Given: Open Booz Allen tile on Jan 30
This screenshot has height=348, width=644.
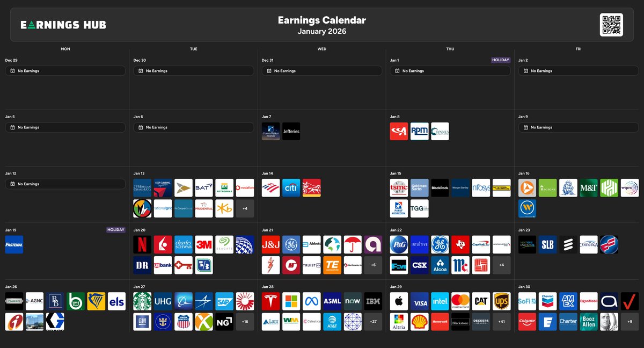Looking at the screenshot, I should tap(589, 322).
